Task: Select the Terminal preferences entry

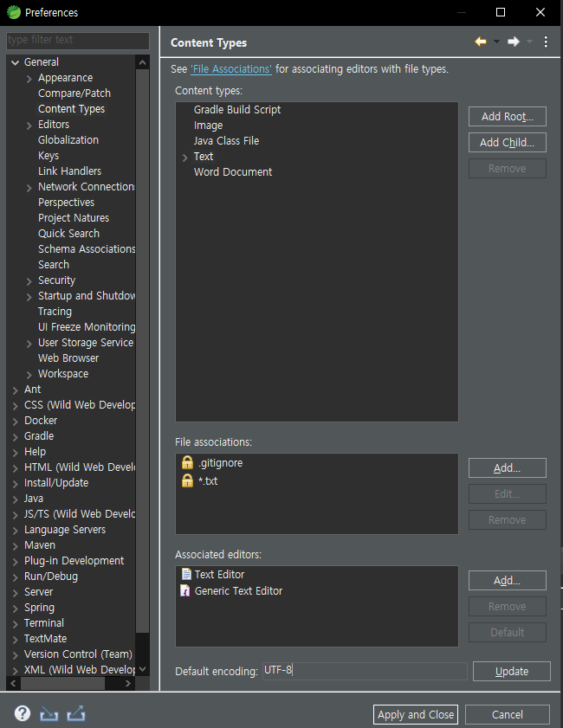Action: [x=43, y=623]
